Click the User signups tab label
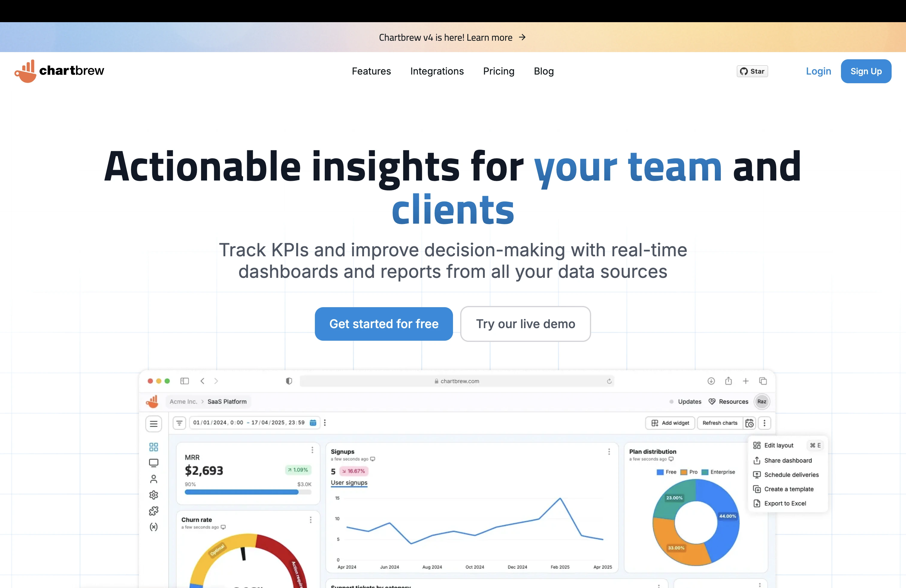This screenshot has width=906, height=588. click(x=349, y=483)
